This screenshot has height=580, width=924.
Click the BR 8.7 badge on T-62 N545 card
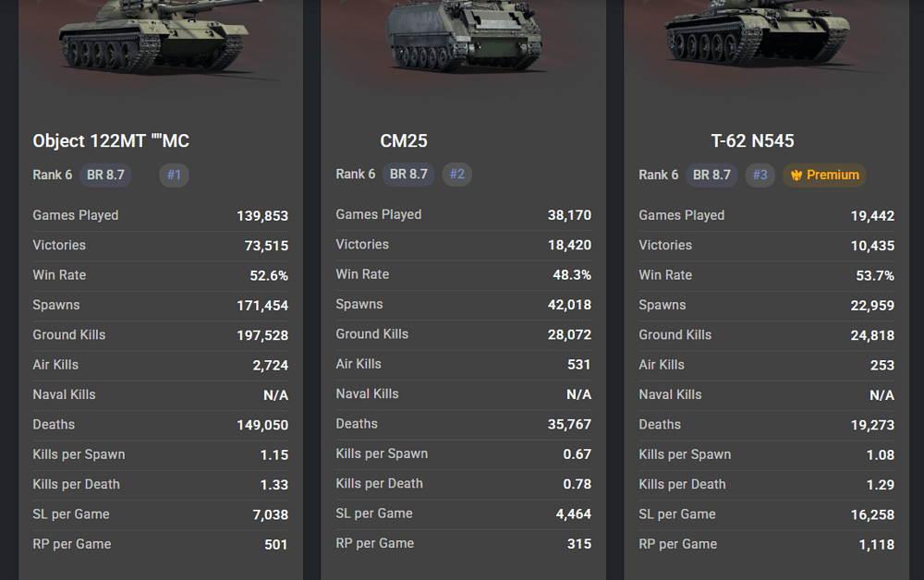711,175
